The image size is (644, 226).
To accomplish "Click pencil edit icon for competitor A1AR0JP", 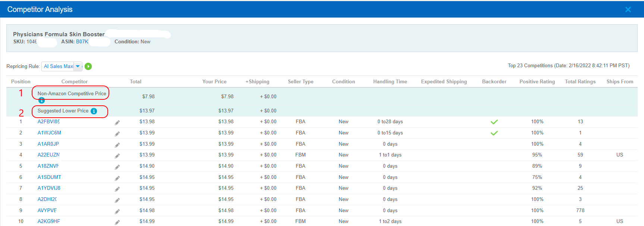I will (x=117, y=145).
